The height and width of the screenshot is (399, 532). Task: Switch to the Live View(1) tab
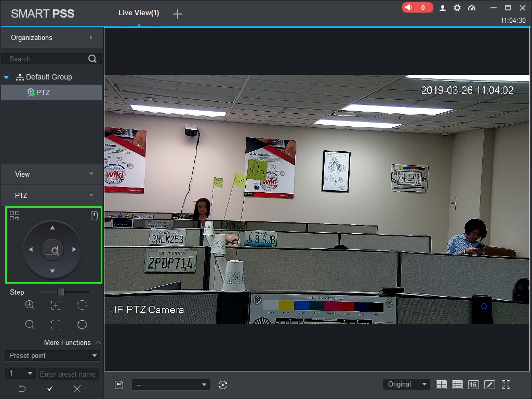139,13
